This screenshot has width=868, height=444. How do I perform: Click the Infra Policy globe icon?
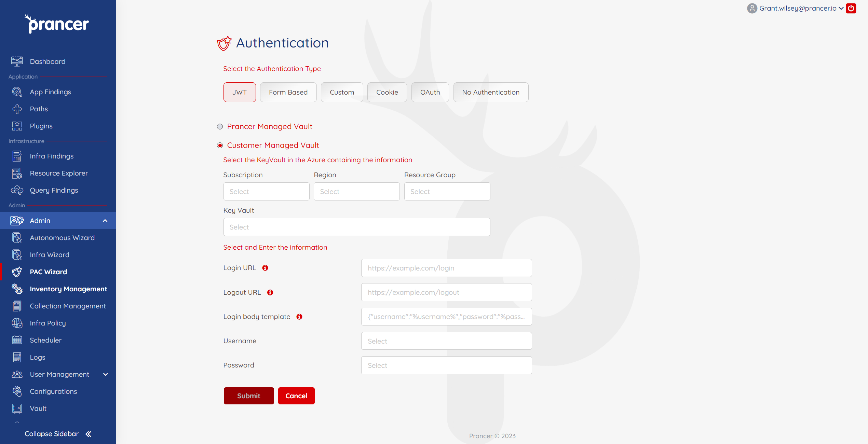17,323
